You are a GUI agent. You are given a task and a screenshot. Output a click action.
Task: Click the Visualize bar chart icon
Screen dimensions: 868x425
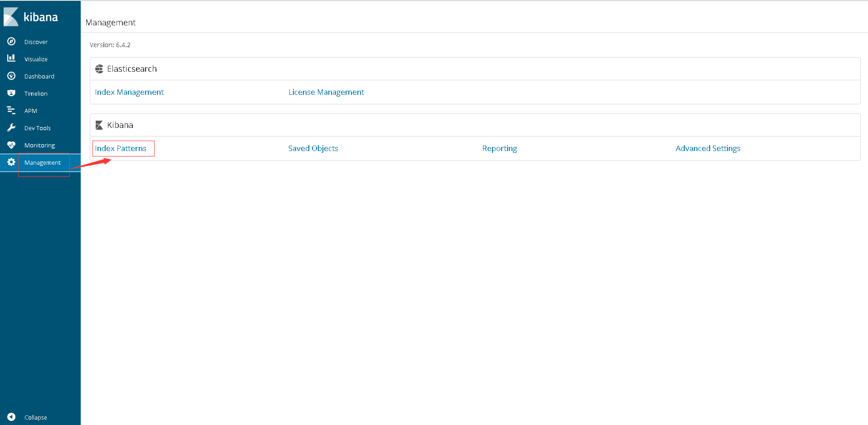click(11, 58)
